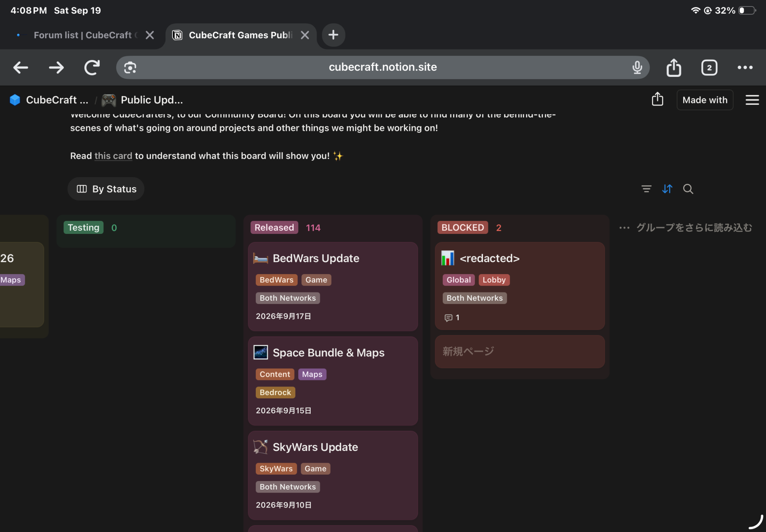Screen dimensions: 766x532
Task: Click Both Networks tag on BedWars Update
Action: pyautogui.click(x=288, y=298)
